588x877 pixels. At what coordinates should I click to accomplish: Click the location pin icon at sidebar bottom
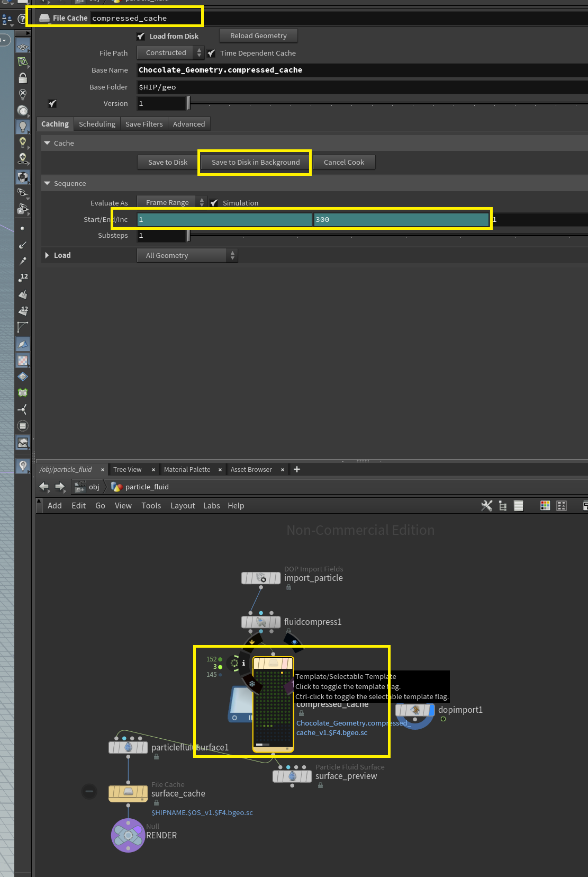23,466
